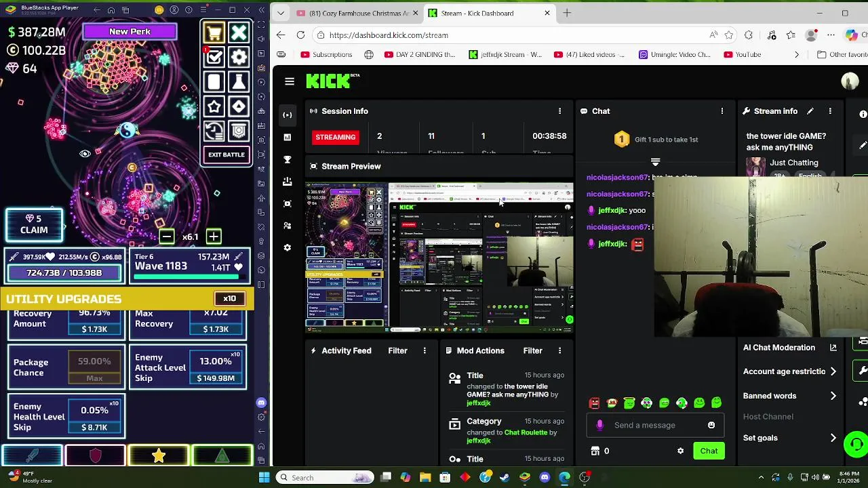
Task: Toggle the x10 upgrade multiplier
Action: pos(230,299)
